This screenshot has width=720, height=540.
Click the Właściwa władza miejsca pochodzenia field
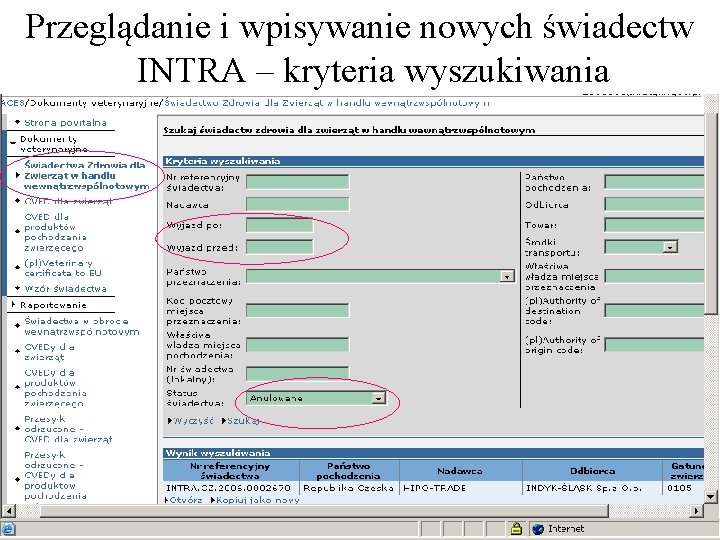pyautogui.click(x=298, y=345)
